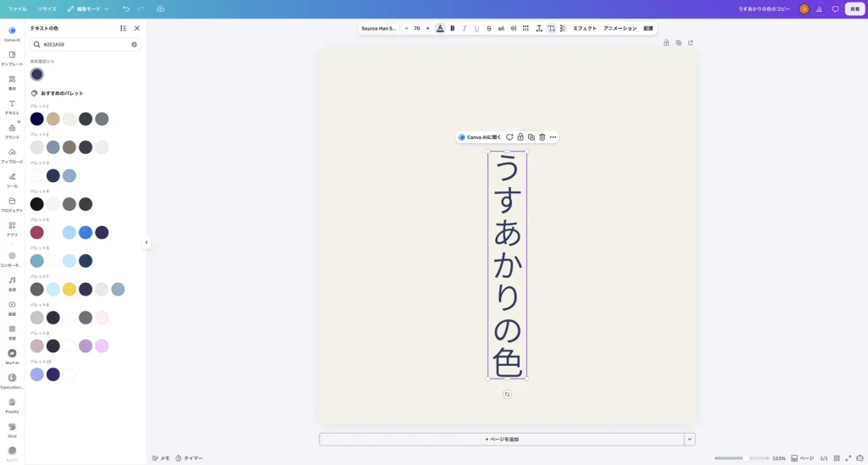Toggle grid view in bottom bar
This screenshot has height=465, width=868.
[837, 458]
